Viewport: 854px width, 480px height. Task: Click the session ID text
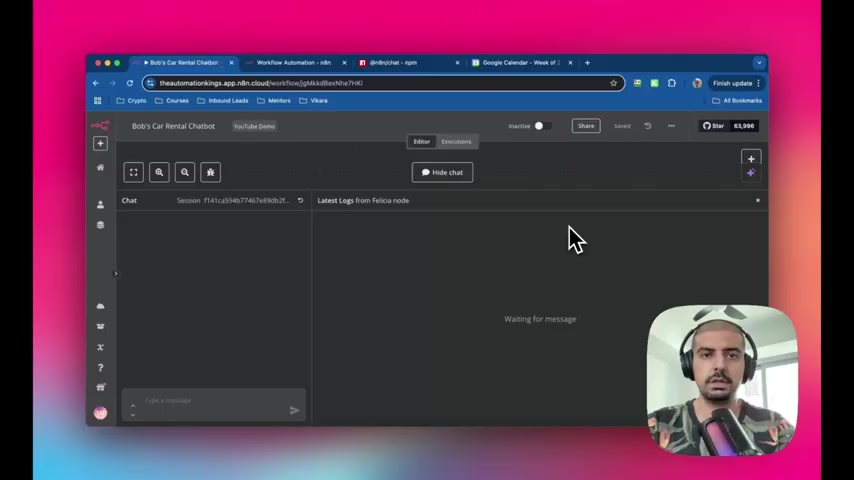coord(246,200)
